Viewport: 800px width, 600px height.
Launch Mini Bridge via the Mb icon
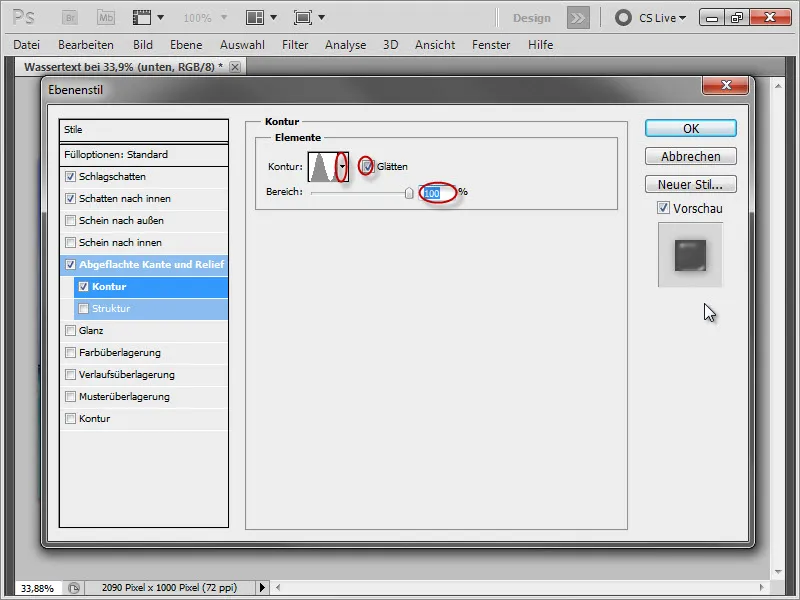click(106, 18)
